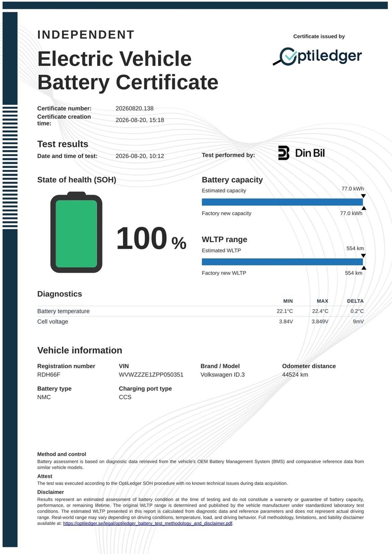This screenshot has height=554, width=392.
Task: Click battery temperature min 22.1°C
Action: (285, 311)
